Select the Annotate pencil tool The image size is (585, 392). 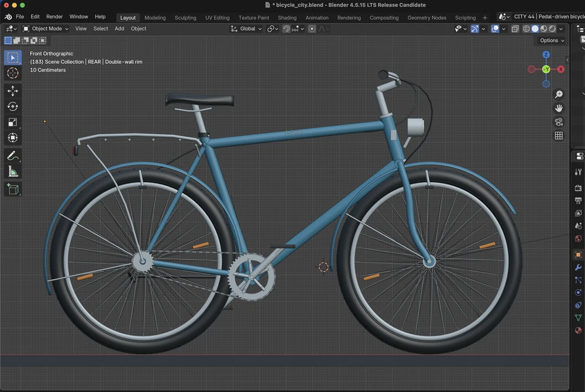pos(13,156)
